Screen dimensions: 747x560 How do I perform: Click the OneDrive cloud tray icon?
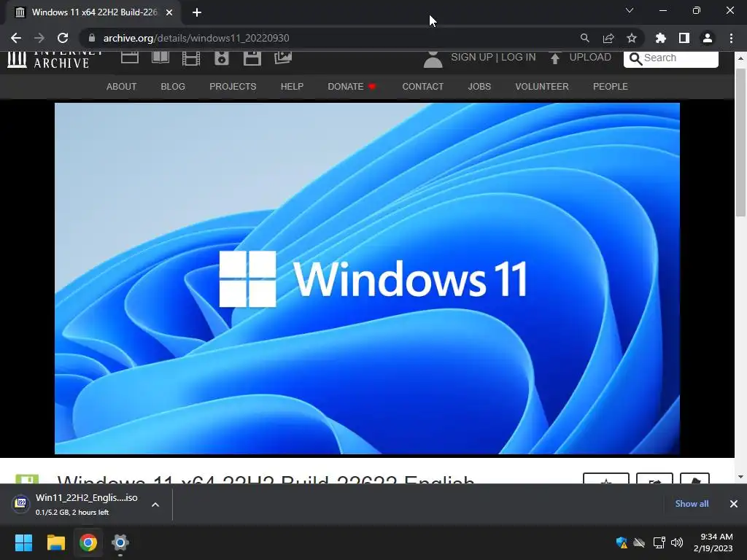click(639, 542)
